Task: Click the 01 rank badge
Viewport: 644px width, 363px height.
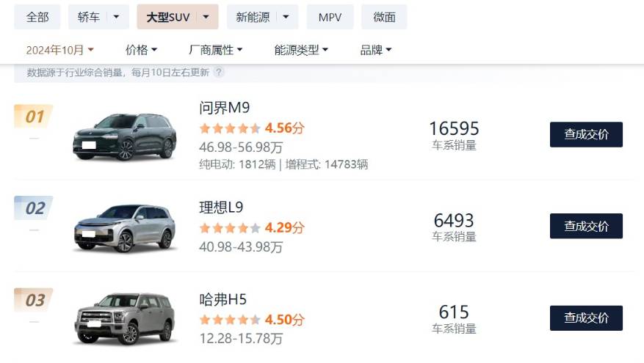Action: click(x=34, y=117)
